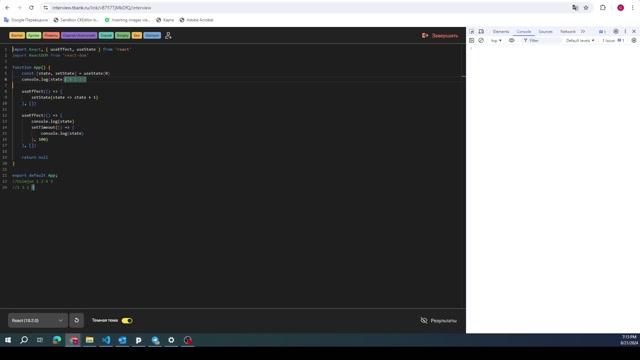
Task: Toggle the Темная тема dark theme switch
Action: coord(127,320)
